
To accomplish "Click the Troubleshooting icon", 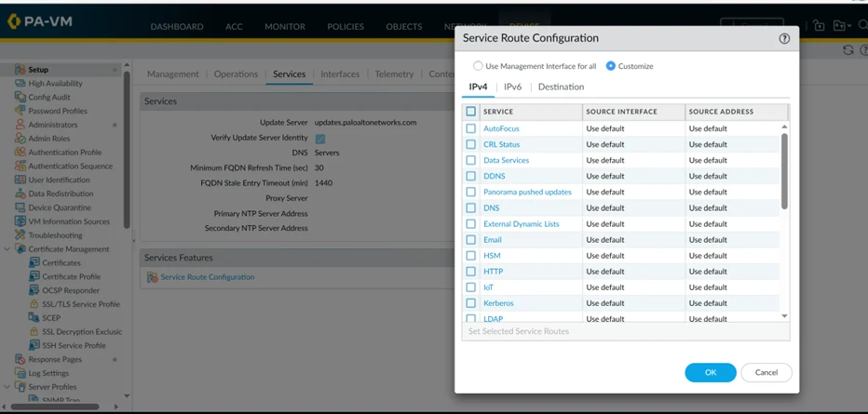I will coord(20,235).
